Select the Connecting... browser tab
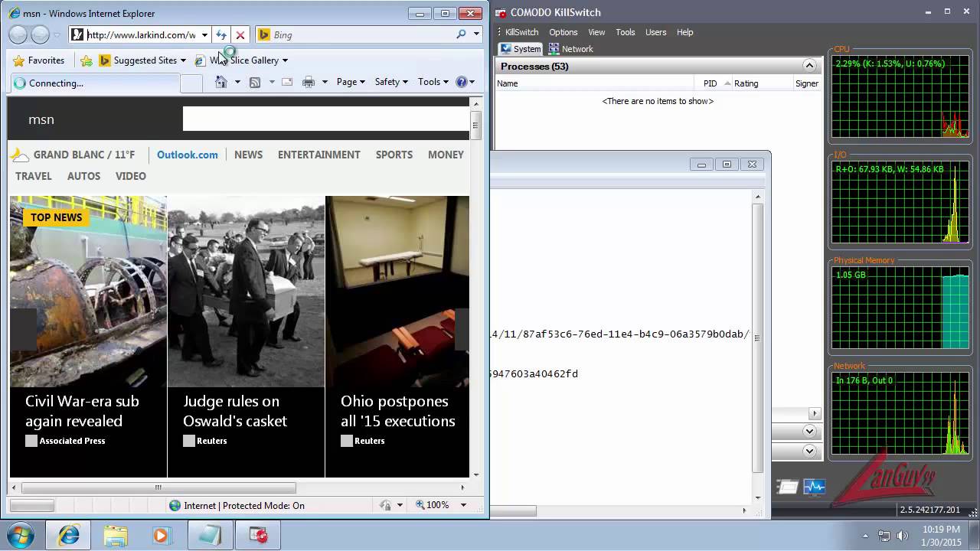 95,83
